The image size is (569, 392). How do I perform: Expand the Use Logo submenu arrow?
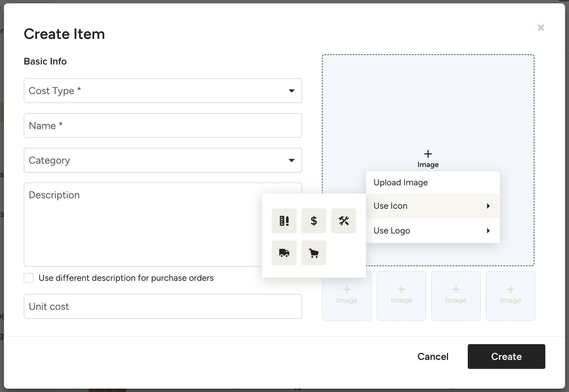click(x=488, y=231)
